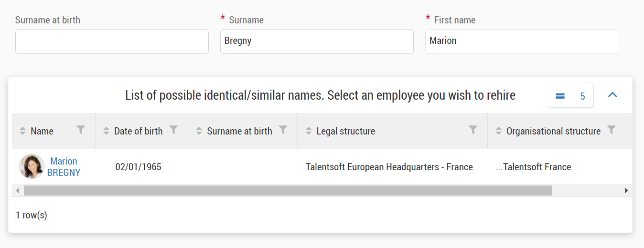This screenshot has width=644, height=248.
Task: Open the Date of birth filter icon
Action: tap(174, 130)
